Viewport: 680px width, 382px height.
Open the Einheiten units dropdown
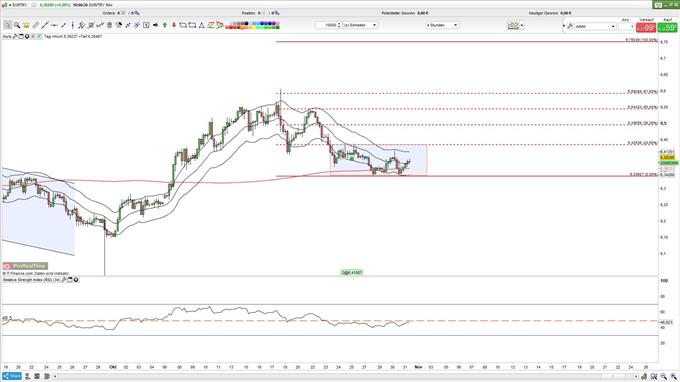point(360,25)
